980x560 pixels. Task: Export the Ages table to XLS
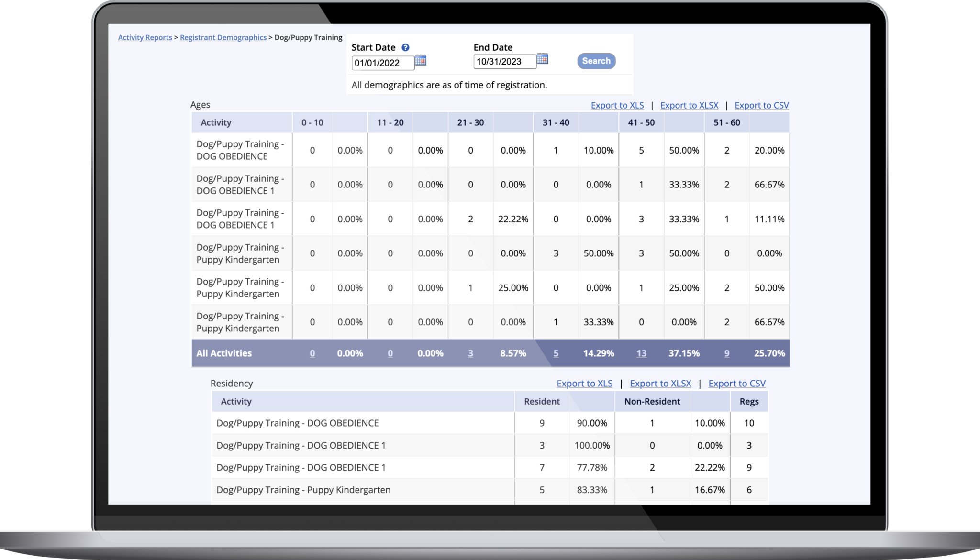coord(618,105)
